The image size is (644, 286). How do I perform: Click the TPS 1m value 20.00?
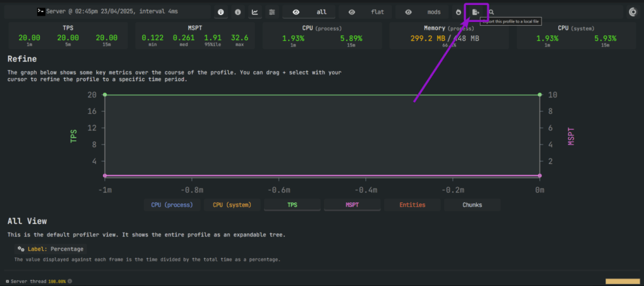30,38
